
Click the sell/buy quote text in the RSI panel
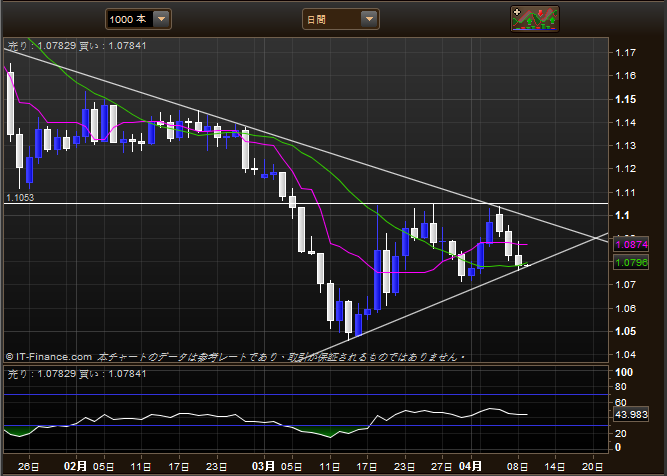tap(77, 374)
